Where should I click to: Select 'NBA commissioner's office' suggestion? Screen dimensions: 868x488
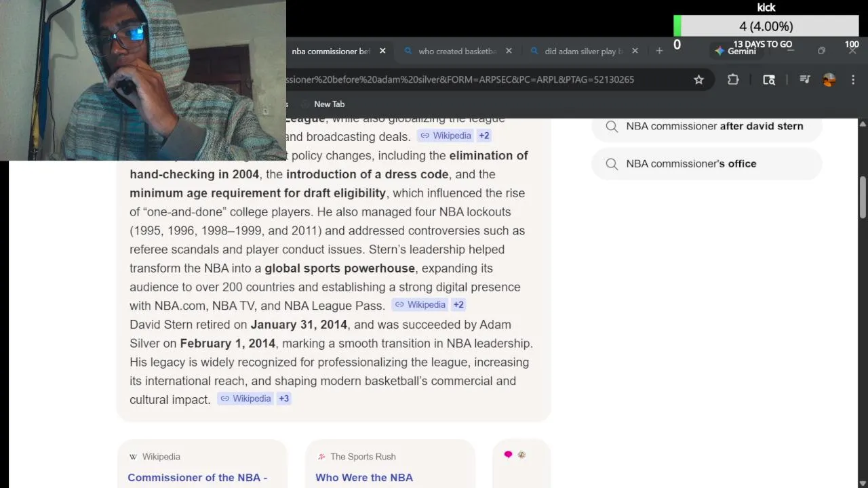point(707,164)
